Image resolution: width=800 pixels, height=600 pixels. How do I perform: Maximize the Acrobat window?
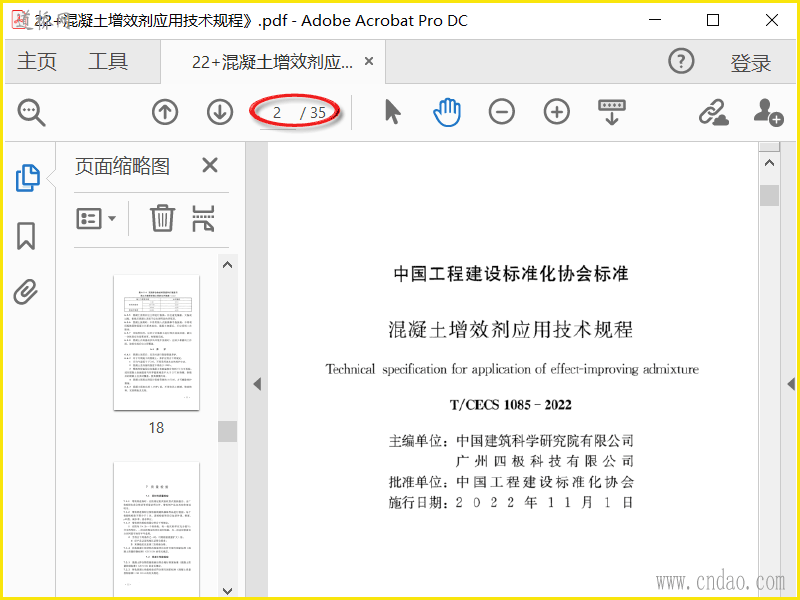point(713,20)
